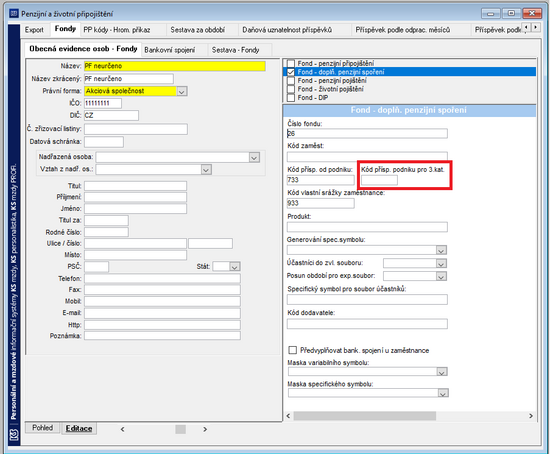The height and width of the screenshot is (454, 550).
Task: Click the Pohled button
Action: 42,428
